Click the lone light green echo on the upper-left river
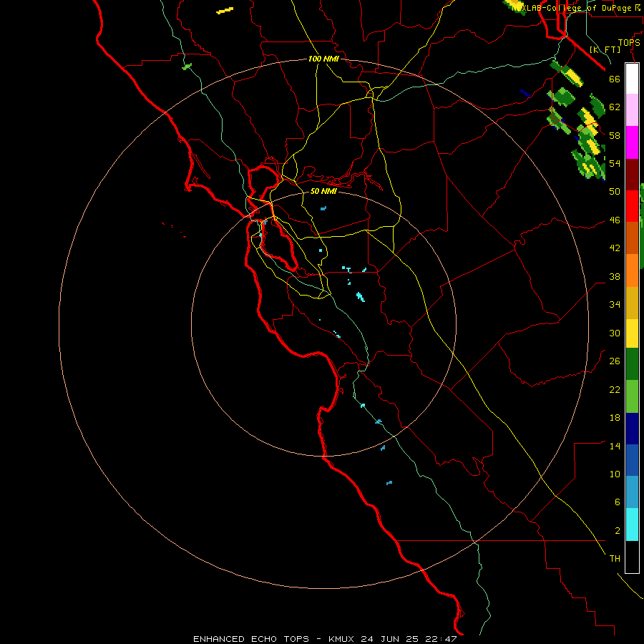 [x=187, y=66]
